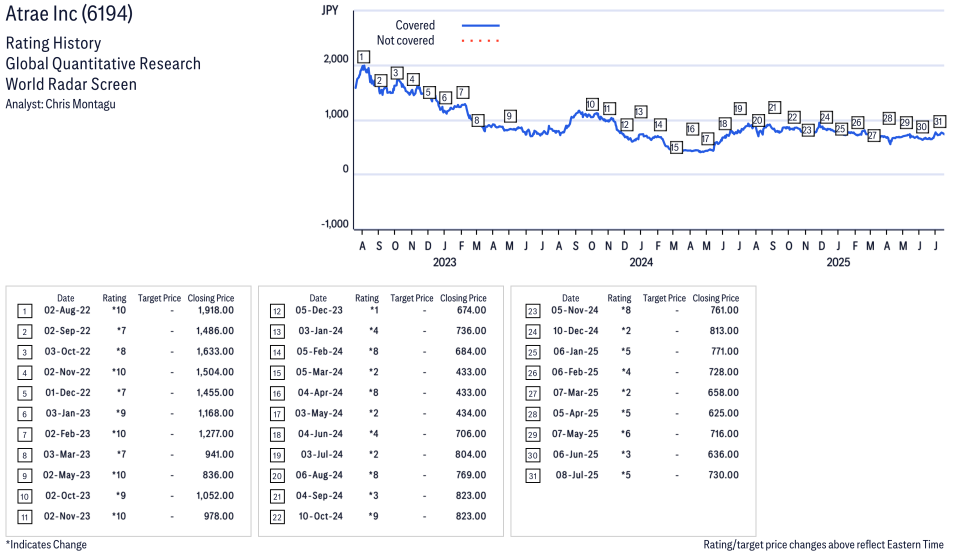Click the blue Covered legend line
The image size is (955, 551).
click(x=481, y=26)
